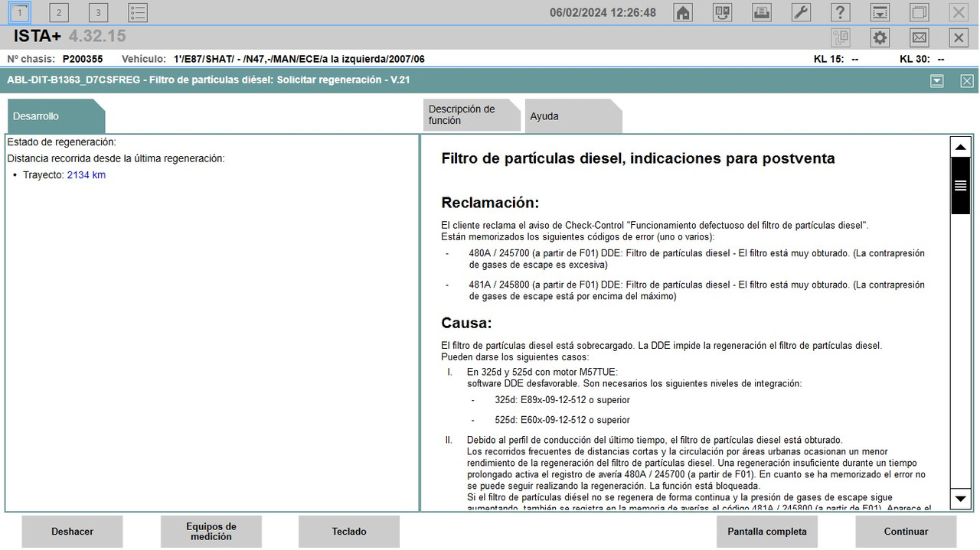The width and height of the screenshot is (980, 550).
Task: Open the Teclado button
Action: pyautogui.click(x=349, y=532)
